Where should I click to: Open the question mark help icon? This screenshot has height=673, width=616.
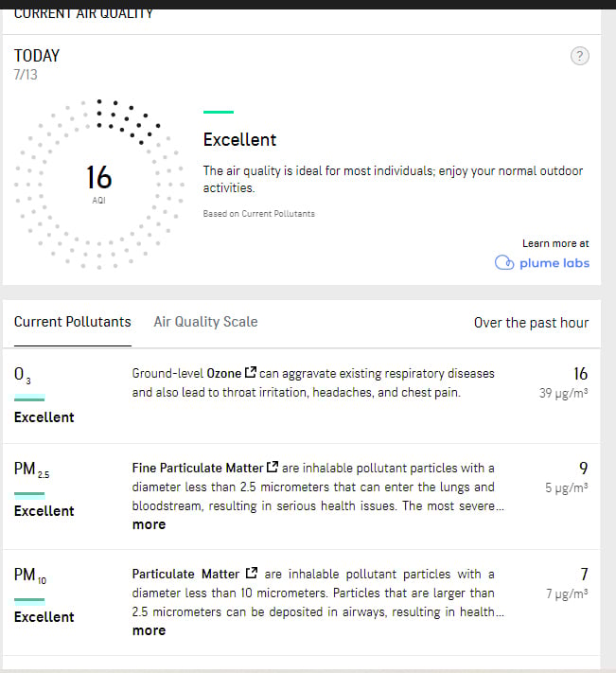click(x=579, y=56)
